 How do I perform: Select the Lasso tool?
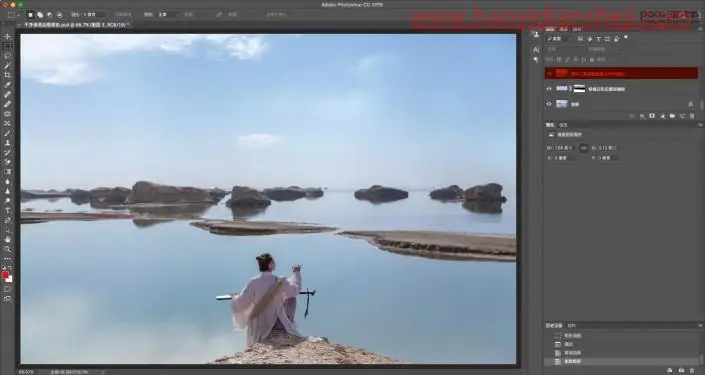7,56
